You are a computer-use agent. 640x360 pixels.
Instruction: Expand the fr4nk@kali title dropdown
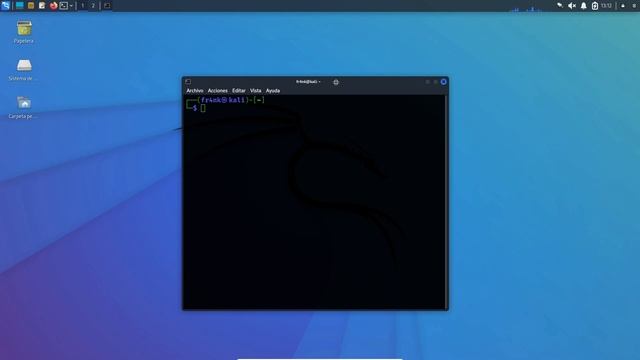coord(308,82)
